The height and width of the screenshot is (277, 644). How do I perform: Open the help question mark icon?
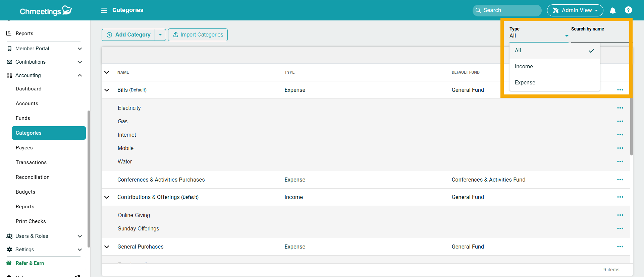tap(628, 10)
